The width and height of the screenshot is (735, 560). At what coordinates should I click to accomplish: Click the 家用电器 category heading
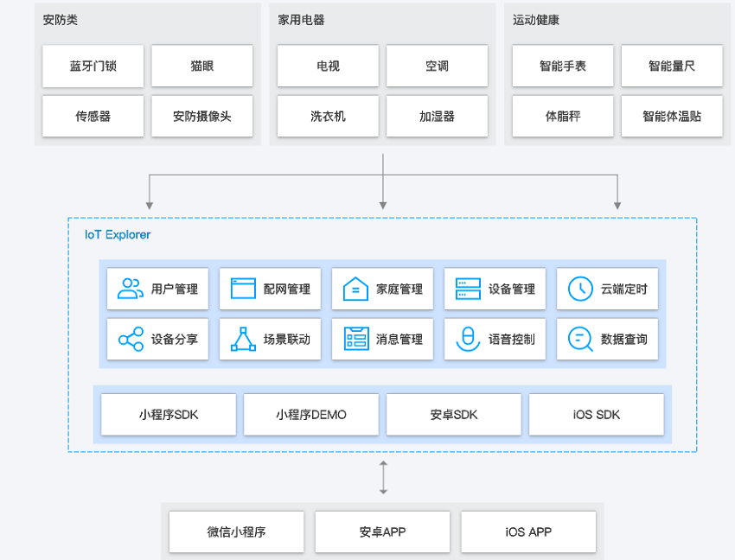tap(301, 20)
